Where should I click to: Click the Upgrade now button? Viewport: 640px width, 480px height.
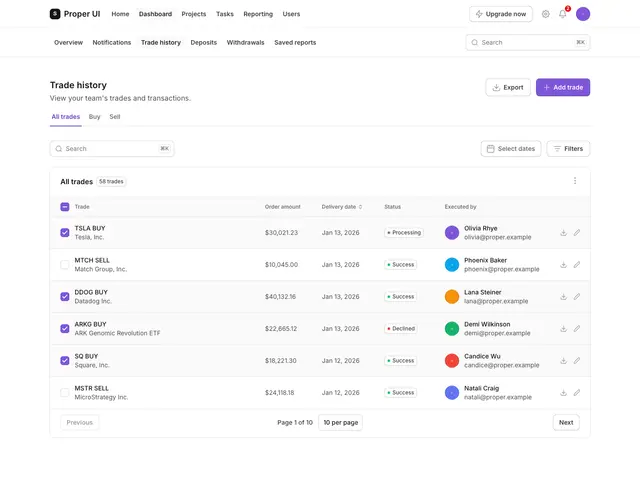point(500,14)
